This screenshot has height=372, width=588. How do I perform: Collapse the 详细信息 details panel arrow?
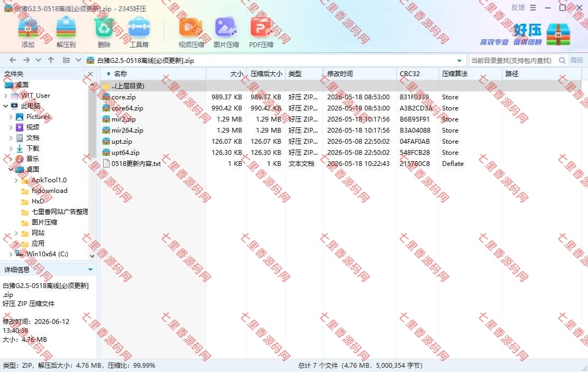tap(90, 269)
